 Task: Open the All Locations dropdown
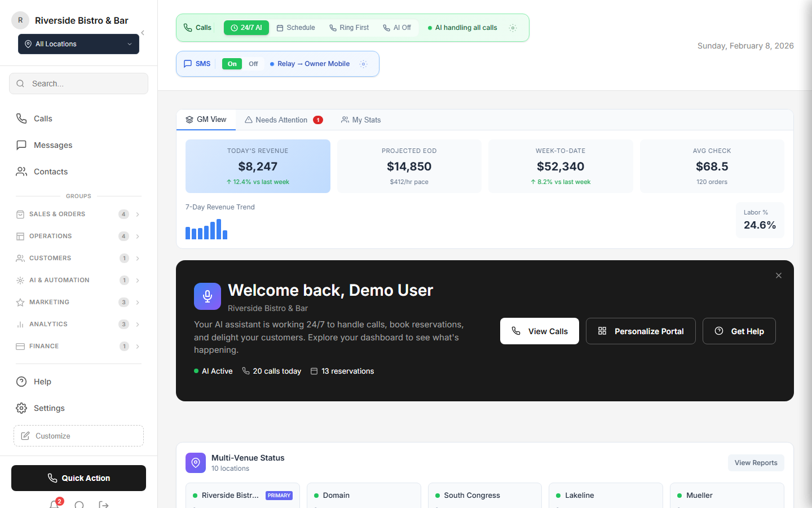tap(78, 43)
